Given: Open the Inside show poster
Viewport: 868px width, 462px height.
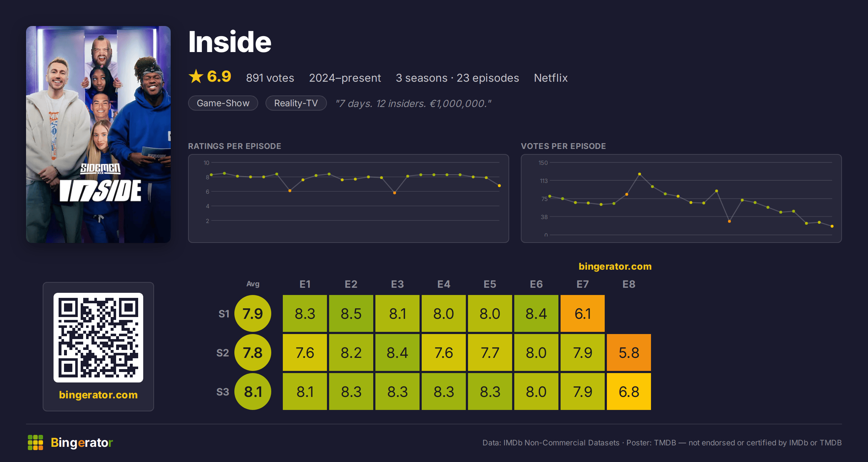Looking at the screenshot, I should [98, 134].
